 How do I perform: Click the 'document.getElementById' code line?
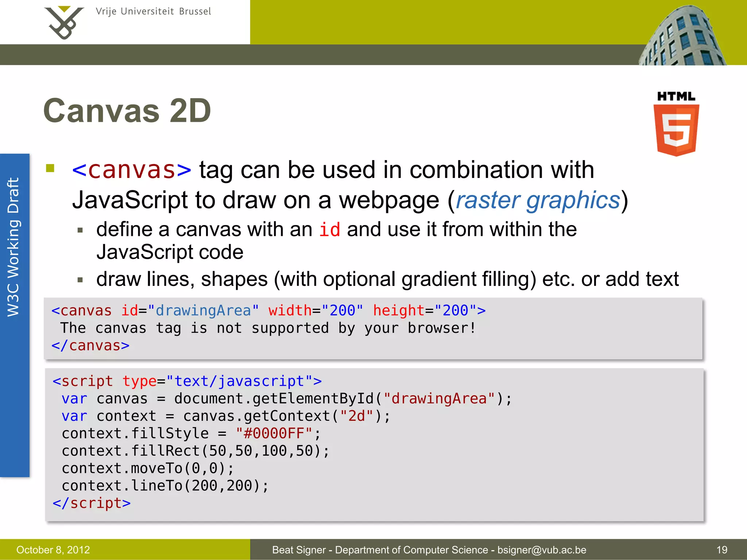[x=287, y=399]
